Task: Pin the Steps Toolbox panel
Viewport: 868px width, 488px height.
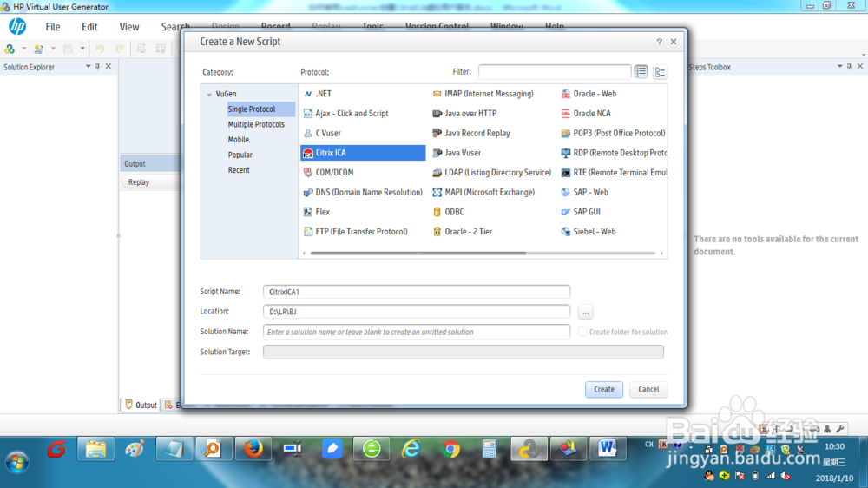Action: pos(849,67)
